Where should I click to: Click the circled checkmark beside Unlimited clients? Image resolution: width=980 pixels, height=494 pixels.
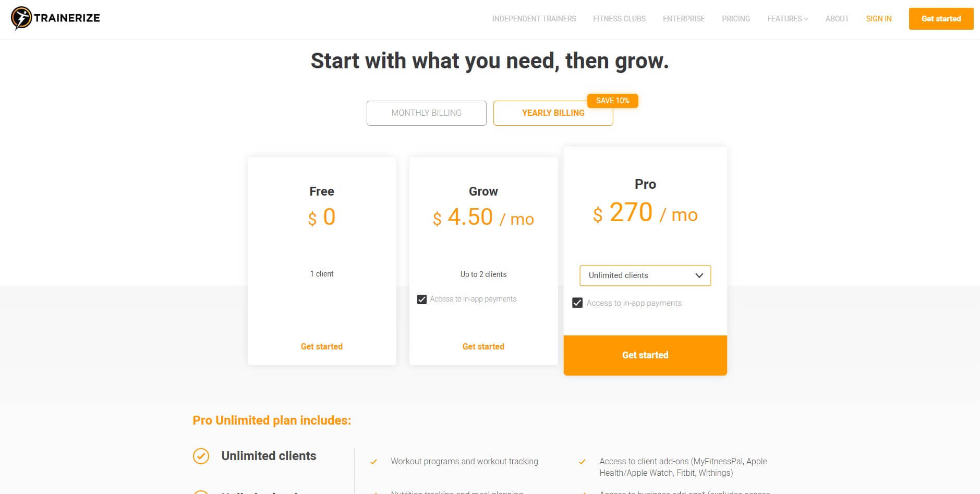tap(201, 456)
